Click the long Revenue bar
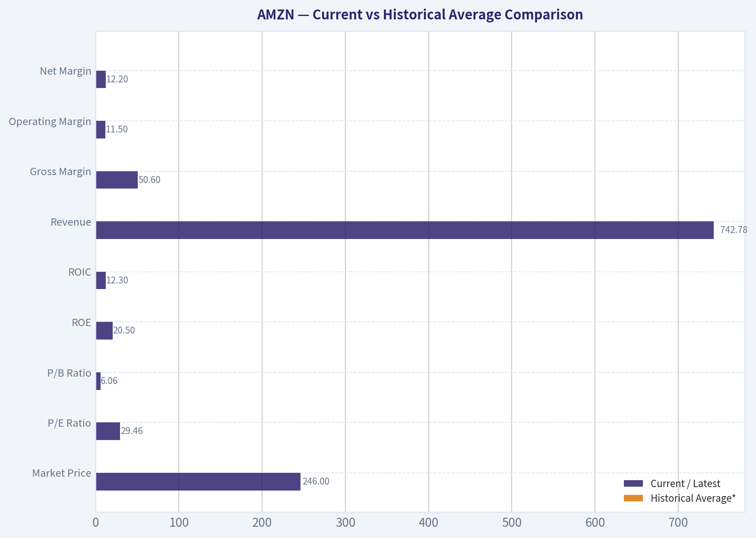The height and width of the screenshot is (538, 756). [x=405, y=230]
